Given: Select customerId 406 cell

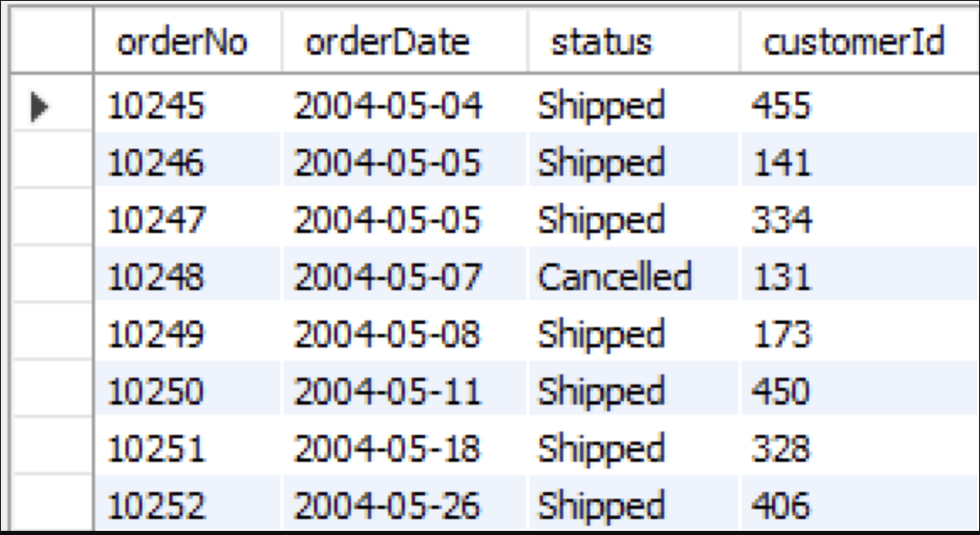Looking at the screenshot, I should [860, 503].
